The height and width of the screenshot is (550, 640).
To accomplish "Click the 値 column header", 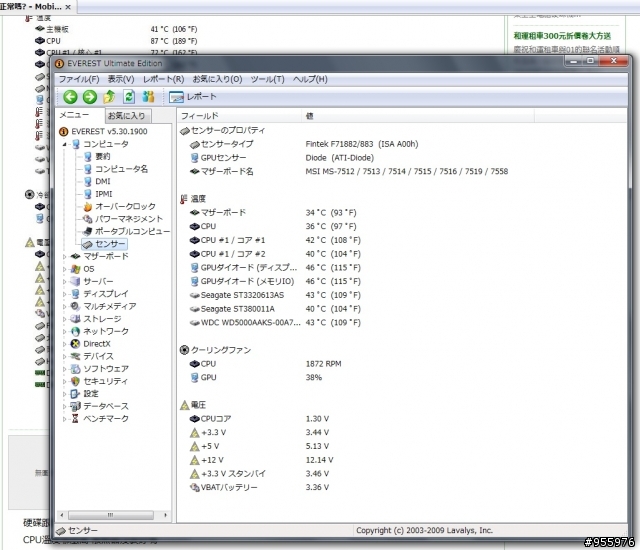I will pos(418,116).
